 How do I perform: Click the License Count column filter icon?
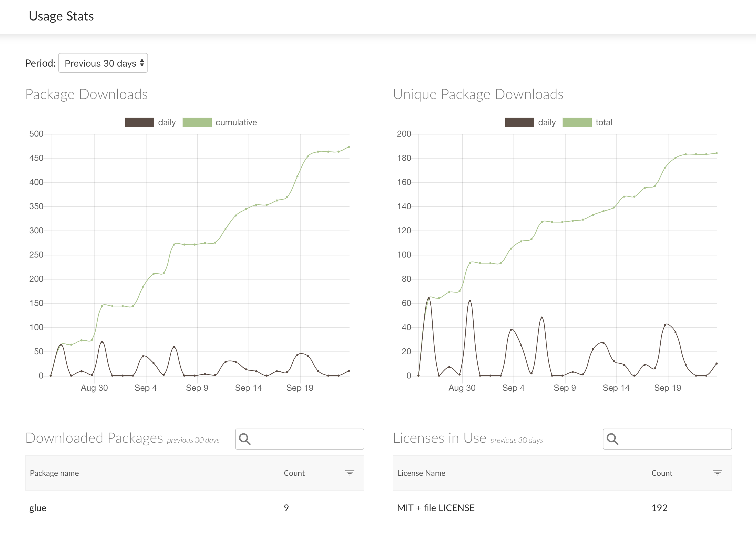[717, 473]
